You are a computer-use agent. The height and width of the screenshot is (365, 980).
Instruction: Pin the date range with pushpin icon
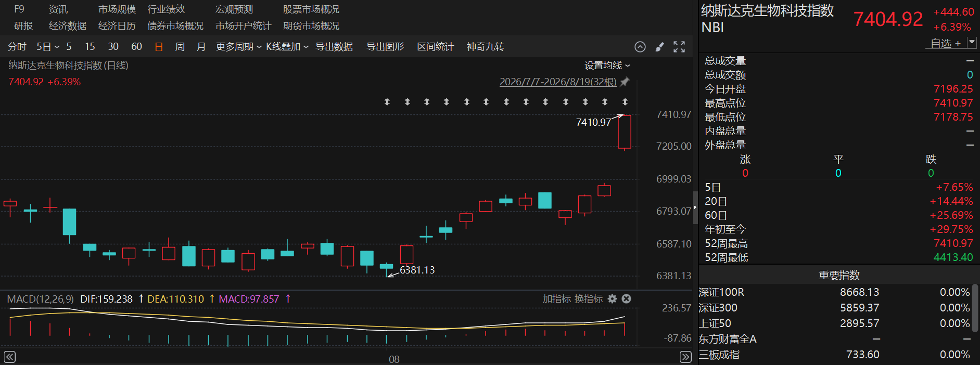(x=625, y=82)
